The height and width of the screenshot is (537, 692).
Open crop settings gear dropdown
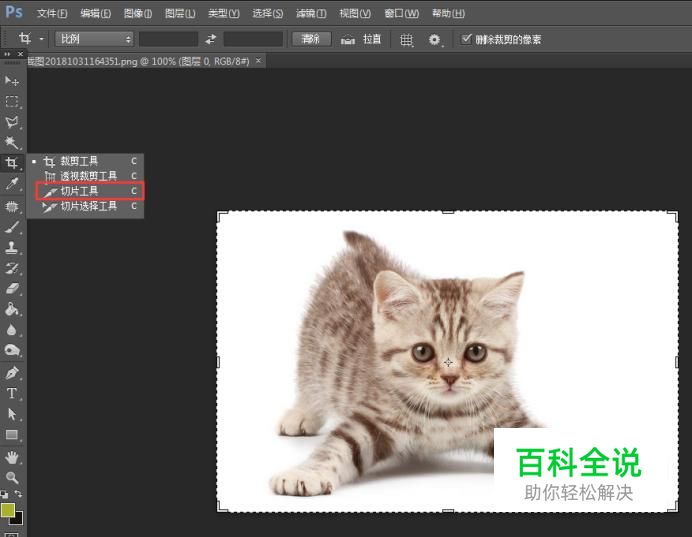435,39
